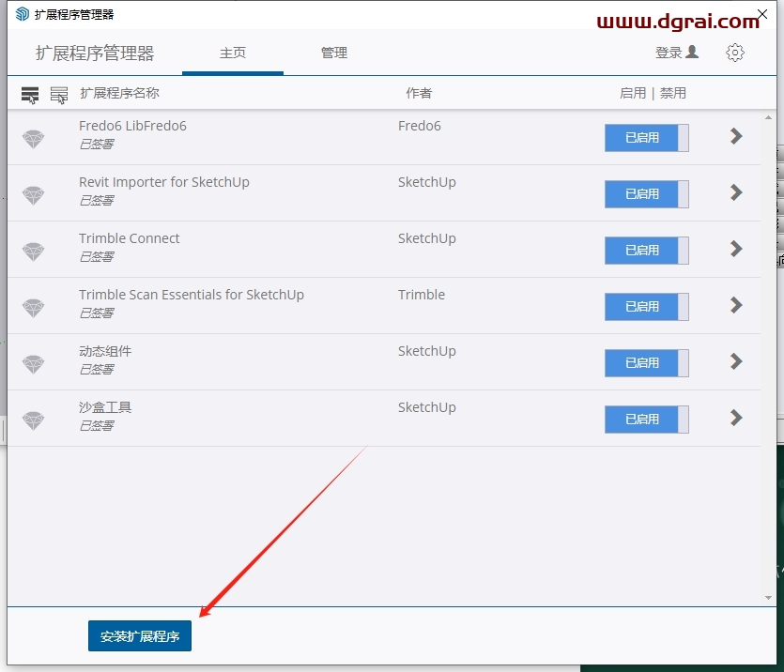784x672 pixels.
Task: Click gem icon beside Trimble Scan Essentials
Action: click(x=34, y=308)
